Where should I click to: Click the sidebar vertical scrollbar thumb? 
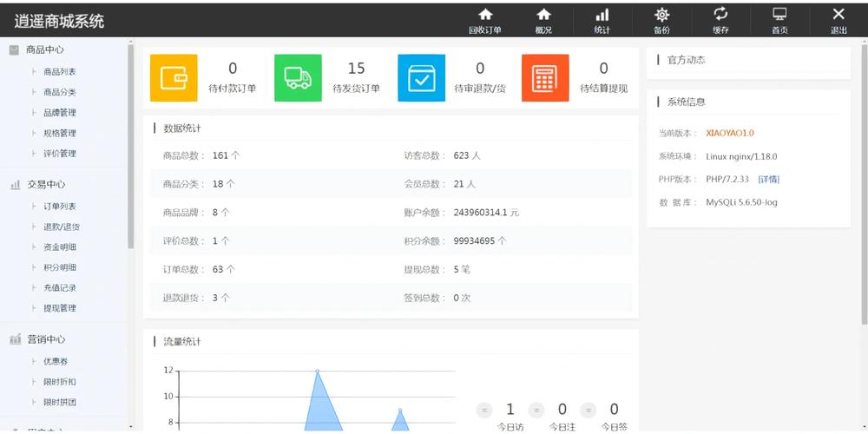pos(131,146)
